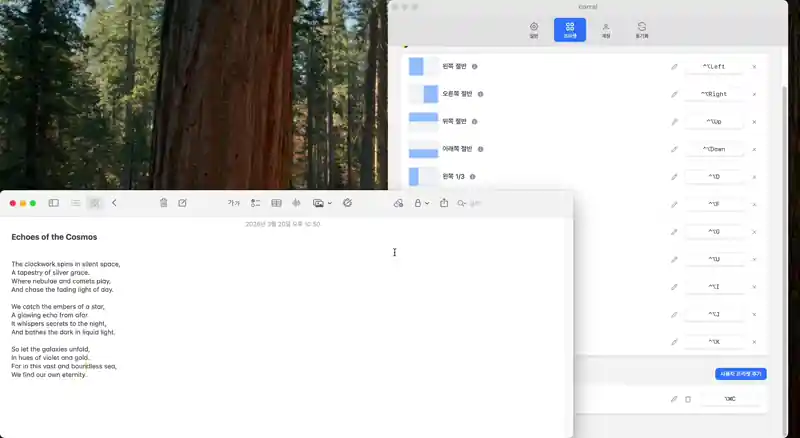This screenshot has width=800, height=438.
Task: Click the ^⌥G shortcut field
Action: pos(714,232)
